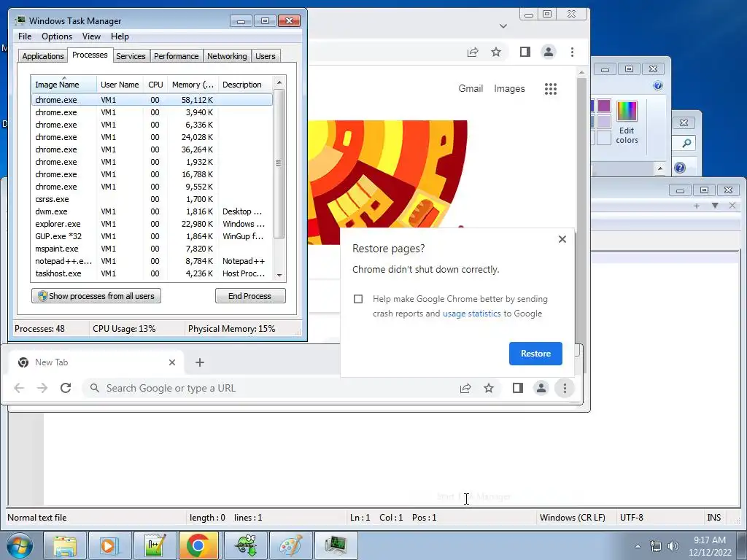Open profile avatar in front Chrome toolbar

pyautogui.click(x=541, y=388)
